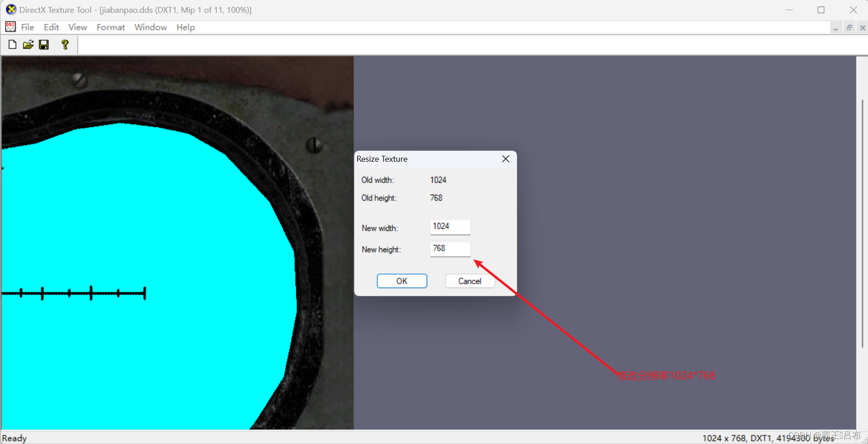Open the Edit menu
This screenshot has width=868, height=444.
[51, 27]
